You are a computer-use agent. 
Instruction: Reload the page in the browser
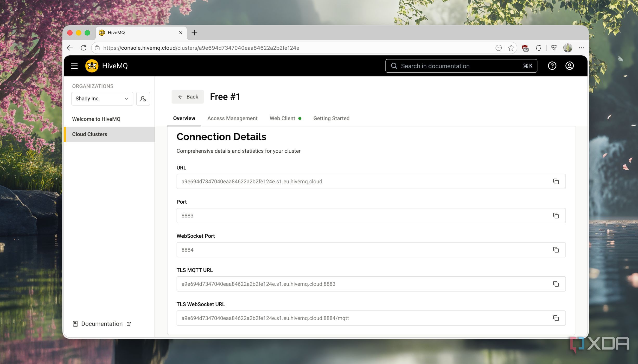coord(84,48)
